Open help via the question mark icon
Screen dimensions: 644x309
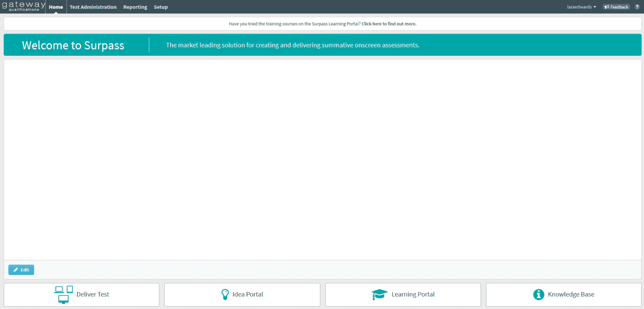point(637,6)
